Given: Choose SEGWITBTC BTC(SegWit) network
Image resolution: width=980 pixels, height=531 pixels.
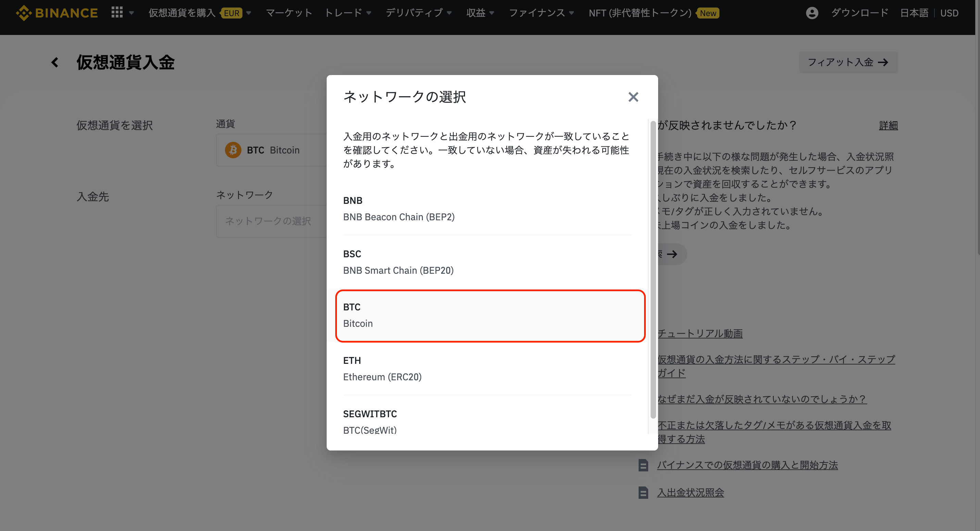Looking at the screenshot, I should 487,422.
